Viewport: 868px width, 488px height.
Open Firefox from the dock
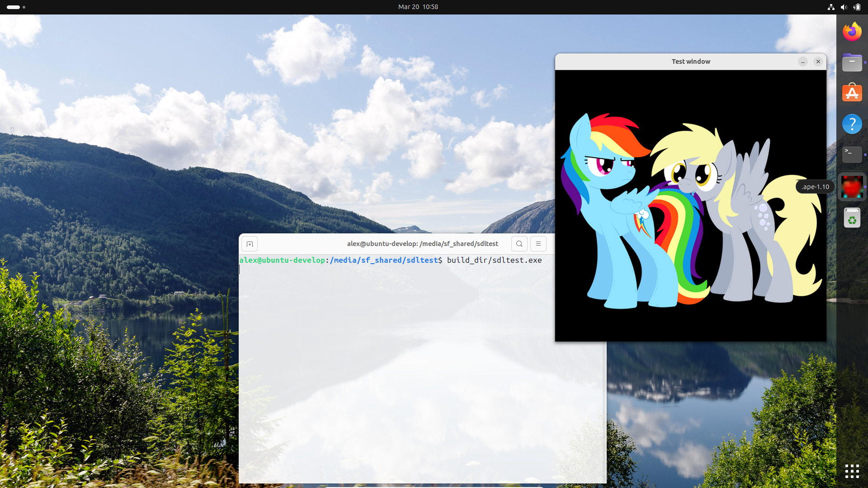(x=852, y=32)
